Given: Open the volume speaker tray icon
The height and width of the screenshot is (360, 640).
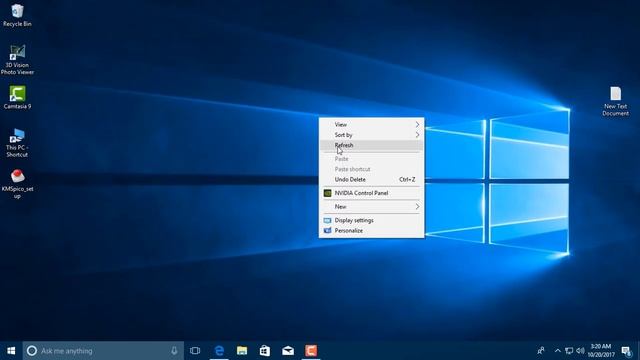Looking at the screenshot, I should coord(580,351).
